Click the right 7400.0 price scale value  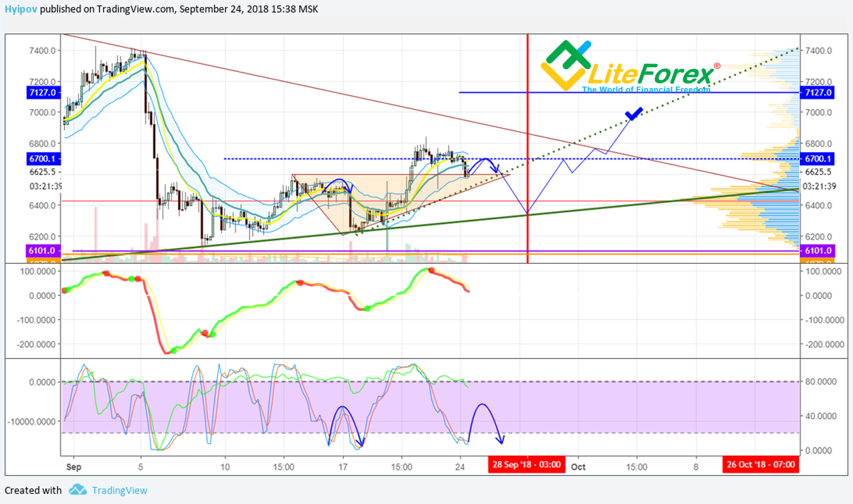tap(818, 50)
